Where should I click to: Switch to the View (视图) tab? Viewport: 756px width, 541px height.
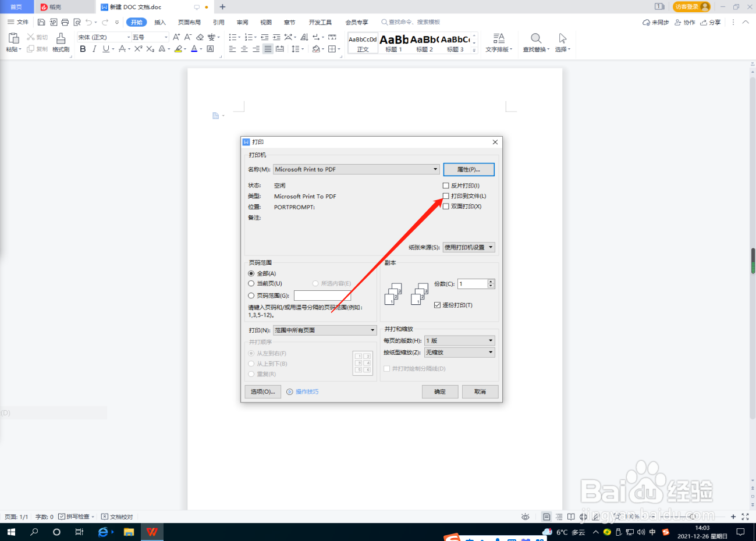point(266,22)
